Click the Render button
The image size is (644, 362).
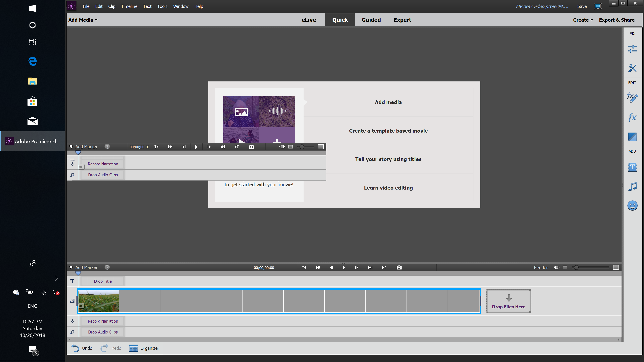[x=541, y=267]
